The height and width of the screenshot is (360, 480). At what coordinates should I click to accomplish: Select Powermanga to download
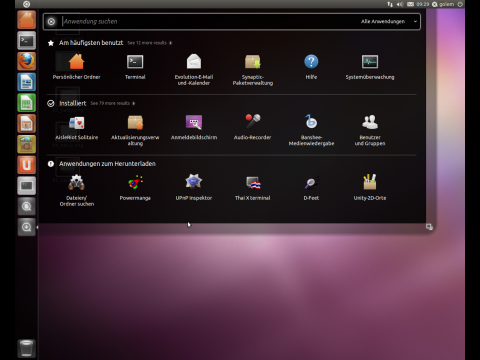135,187
